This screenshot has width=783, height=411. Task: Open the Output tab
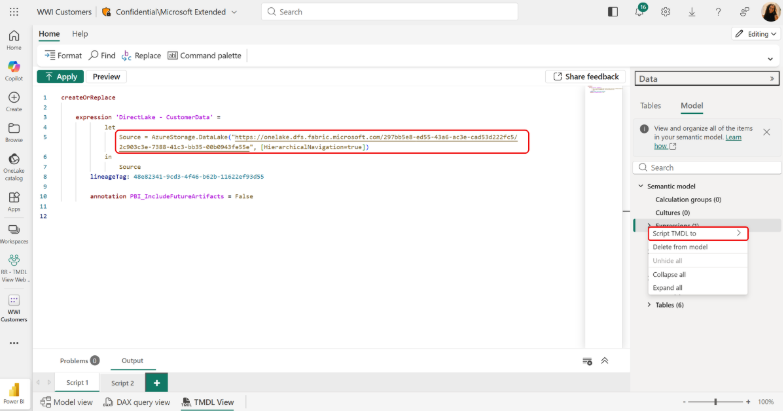tap(132, 361)
